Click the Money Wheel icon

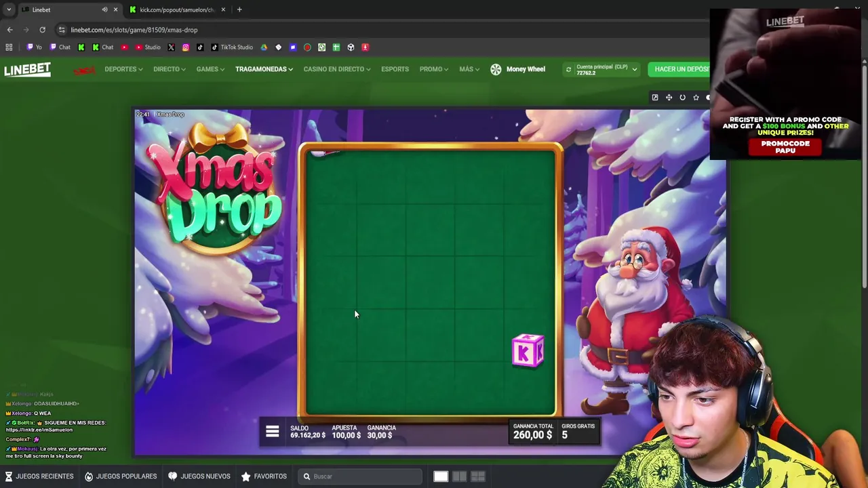pos(496,69)
